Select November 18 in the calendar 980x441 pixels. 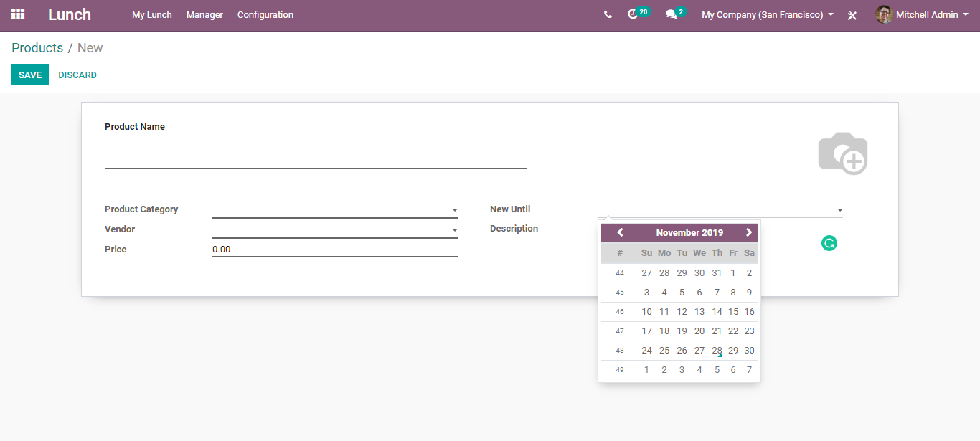(664, 331)
